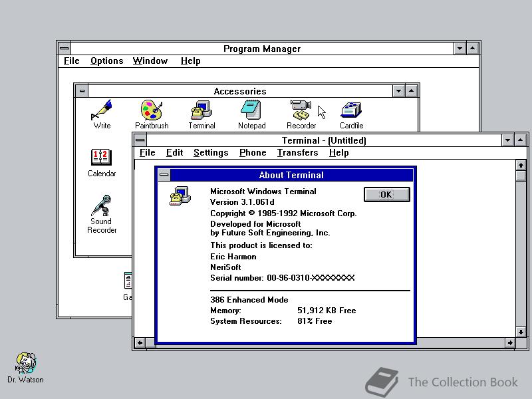Click Terminal horizontal scrollbar right arrow
The image size is (532, 399).
(x=510, y=342)
